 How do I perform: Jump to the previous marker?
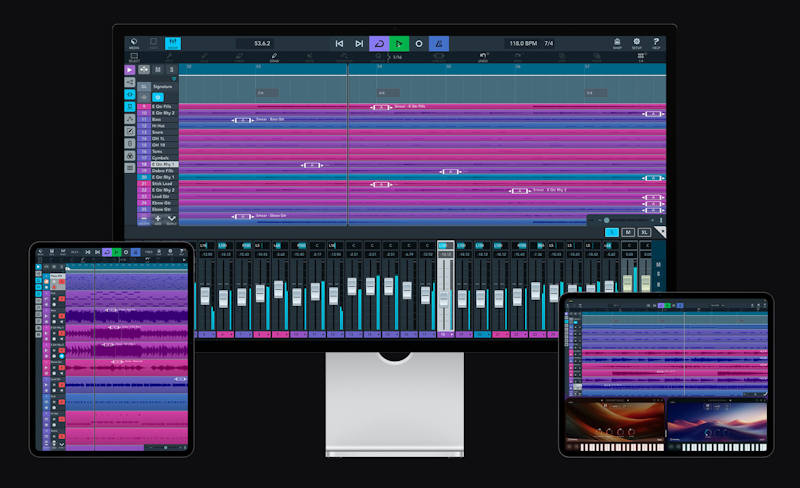coord(339,44)
